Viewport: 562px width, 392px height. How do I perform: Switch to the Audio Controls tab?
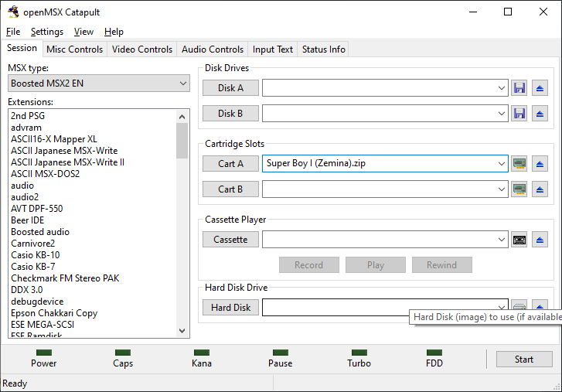(213, 49)
